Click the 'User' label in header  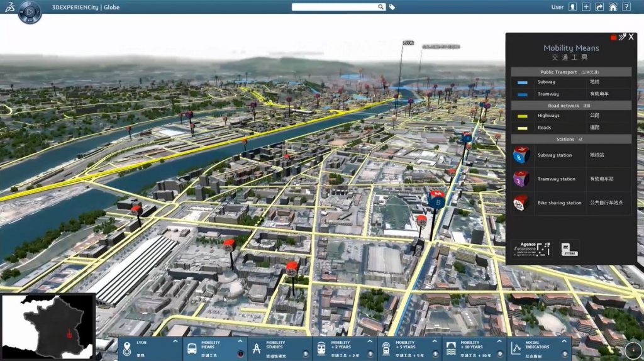(x=557, y=7)
